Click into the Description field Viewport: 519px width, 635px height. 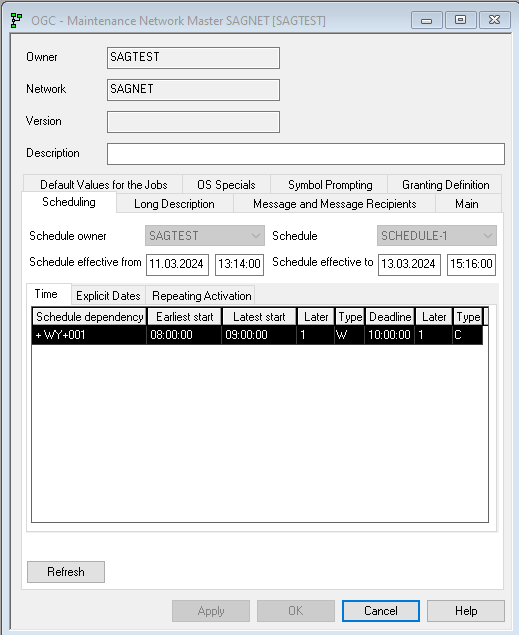[x=306, y=154]
